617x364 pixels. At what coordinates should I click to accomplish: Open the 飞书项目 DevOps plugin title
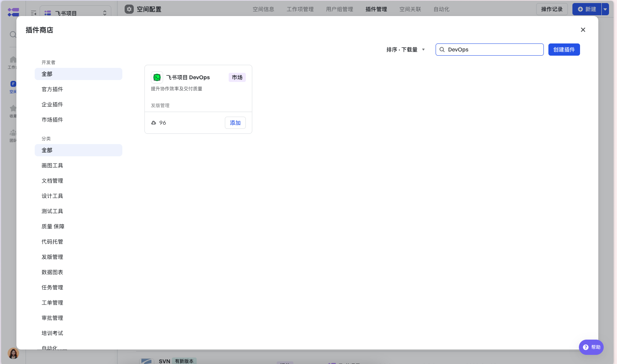(x=188, y=77)
